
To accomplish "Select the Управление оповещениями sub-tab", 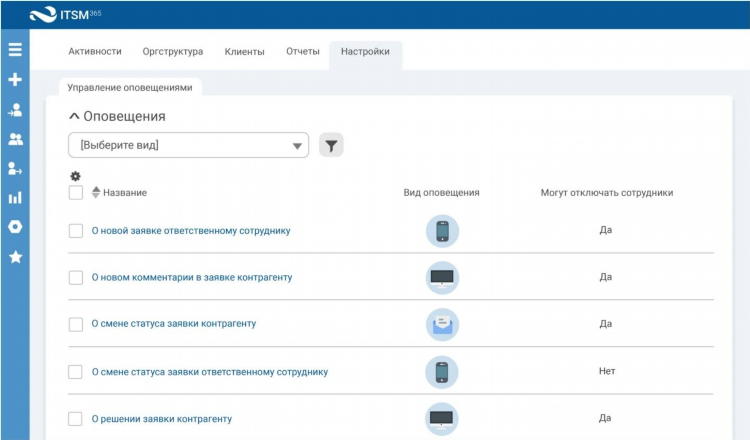I will click(x=130, y=88).
